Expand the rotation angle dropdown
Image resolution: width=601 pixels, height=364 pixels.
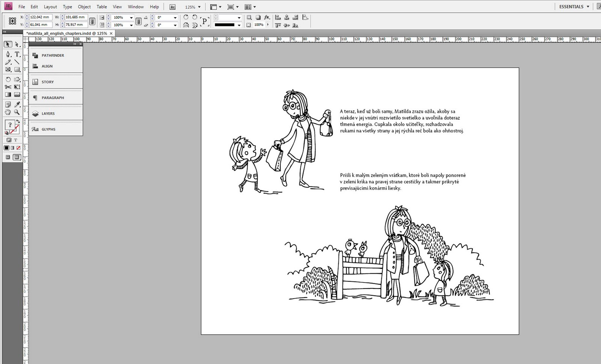click(x=175, y=18)
